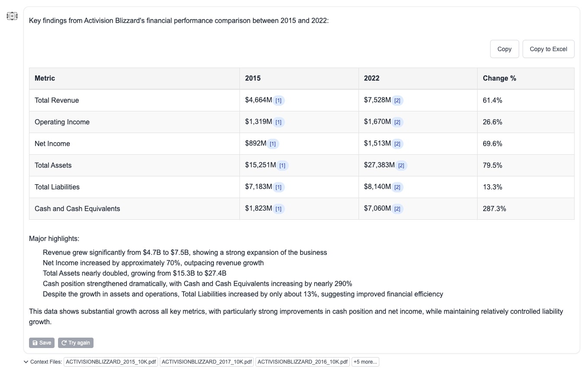588x371 pixels.
Task: Expand the +5 more... context files
Action: tap(365, 362)
